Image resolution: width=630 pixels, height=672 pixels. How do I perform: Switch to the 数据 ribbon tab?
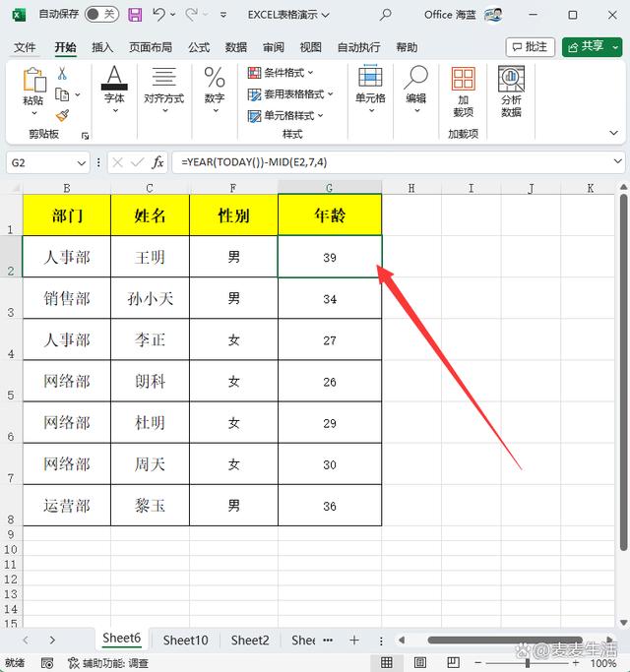click(236, 47)
